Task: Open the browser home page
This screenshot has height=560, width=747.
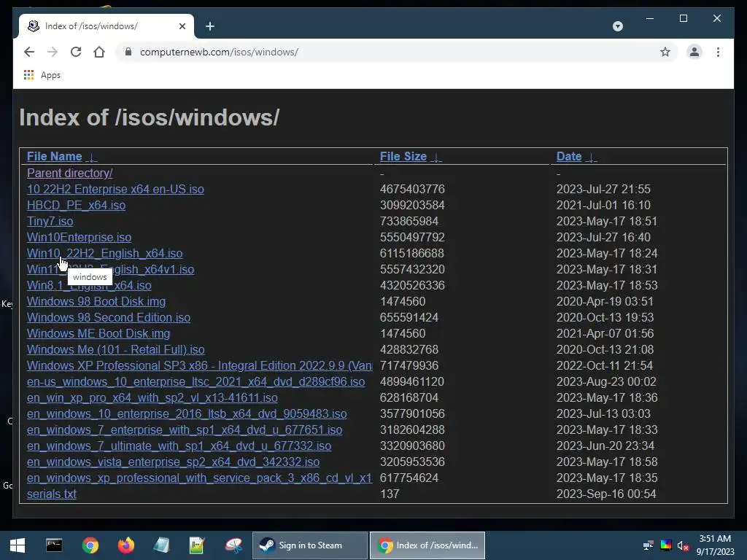Action: coord(99,52)
